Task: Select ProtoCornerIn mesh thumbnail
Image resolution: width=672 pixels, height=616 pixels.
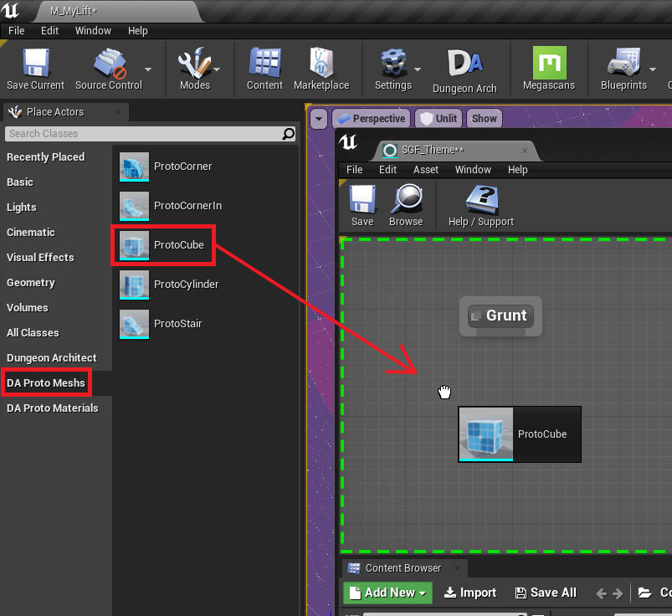Action: point(134,206)
